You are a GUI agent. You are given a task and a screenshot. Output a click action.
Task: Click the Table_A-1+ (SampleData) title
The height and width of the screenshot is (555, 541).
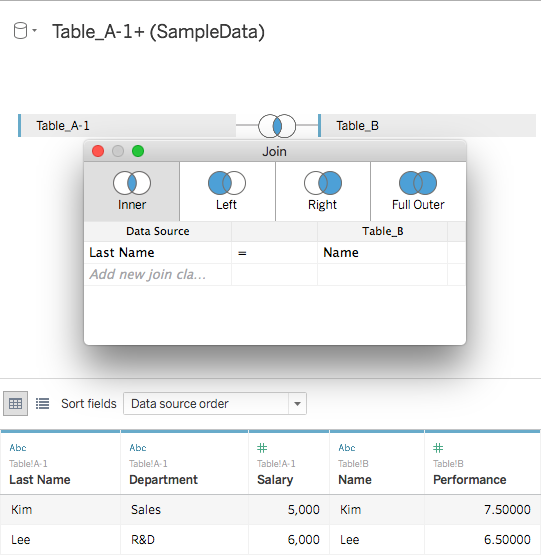(x=158, y=32)
